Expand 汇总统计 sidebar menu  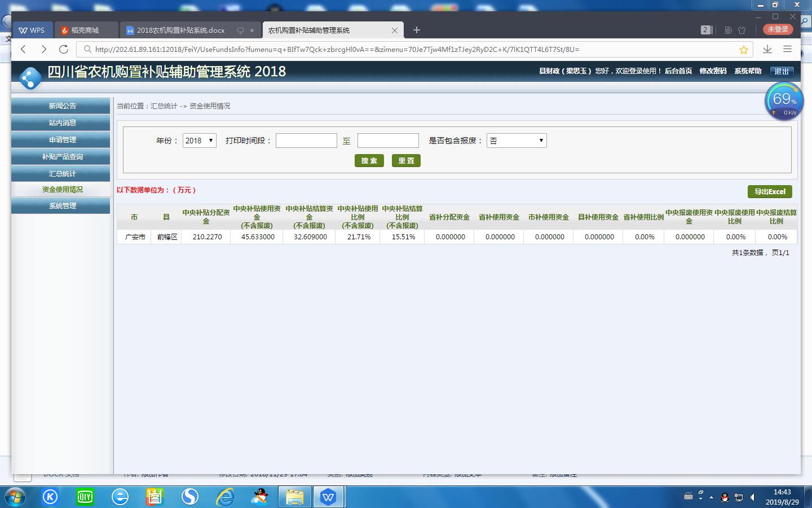coord(61,174)
